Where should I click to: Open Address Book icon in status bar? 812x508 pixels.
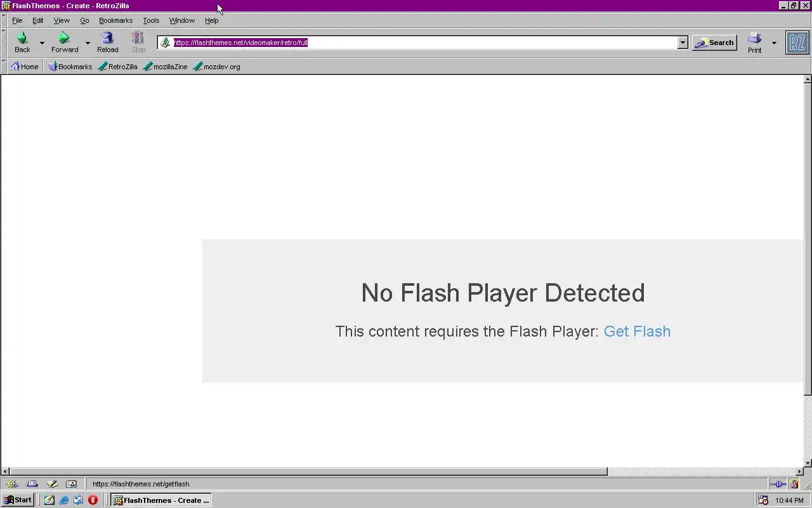click(x=71, y=484)
